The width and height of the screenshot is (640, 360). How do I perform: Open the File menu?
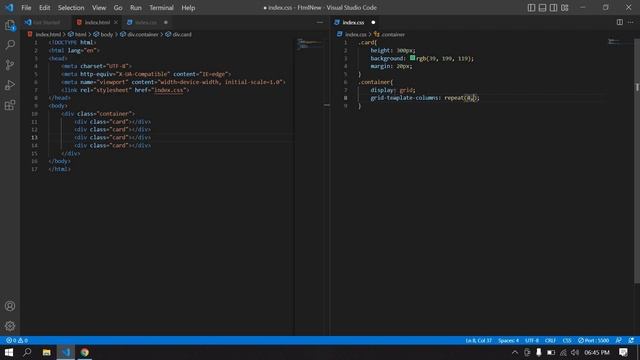pyautogui.click(x=26, y=8)
